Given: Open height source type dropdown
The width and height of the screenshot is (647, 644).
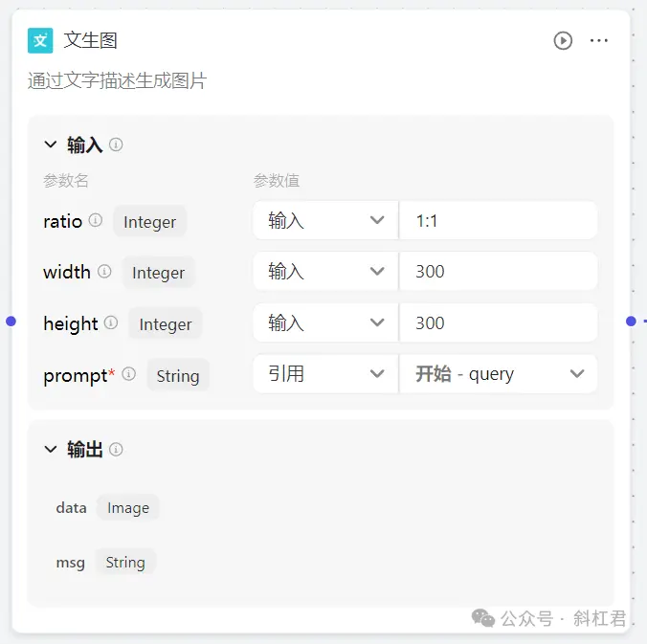Looking at the screenshot, I should [x=325, y=322].
